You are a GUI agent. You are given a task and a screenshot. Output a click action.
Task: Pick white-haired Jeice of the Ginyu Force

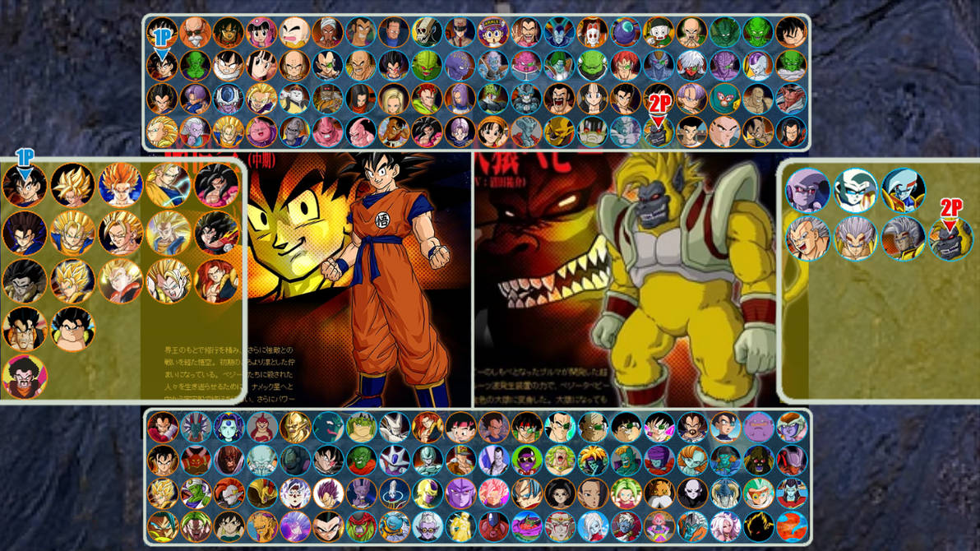[692, 66]
